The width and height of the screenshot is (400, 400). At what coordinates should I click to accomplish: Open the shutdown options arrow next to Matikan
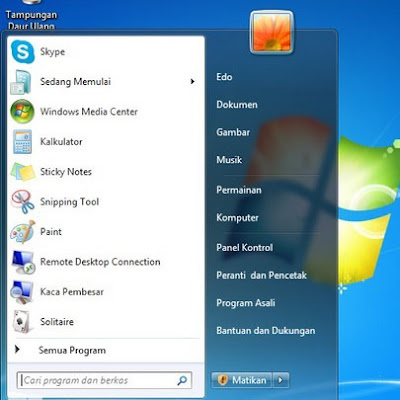tap(281, 380)
